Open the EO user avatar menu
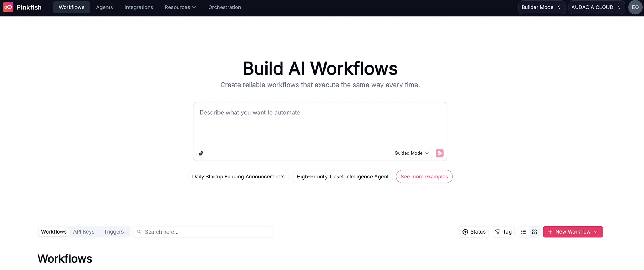Screen dimensions: 644x270 pyautogui.click(x=635, y=7)
